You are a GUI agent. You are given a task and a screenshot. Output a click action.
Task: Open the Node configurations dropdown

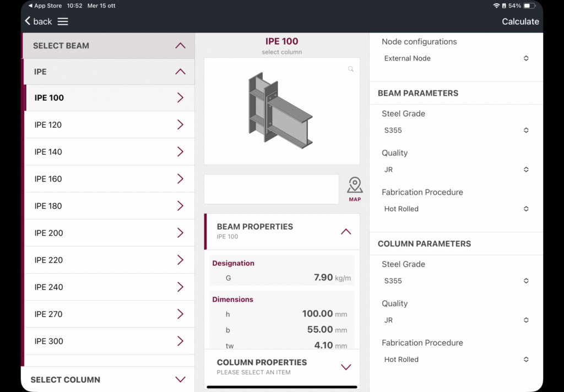pos(456,58)
